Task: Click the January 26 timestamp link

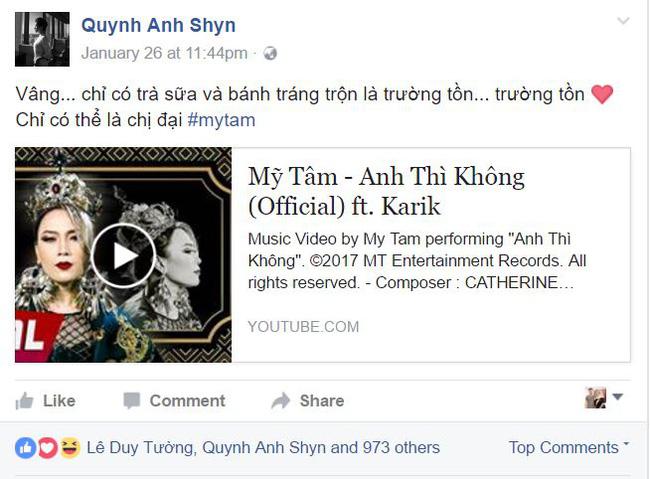Action: tap(164, 53)
